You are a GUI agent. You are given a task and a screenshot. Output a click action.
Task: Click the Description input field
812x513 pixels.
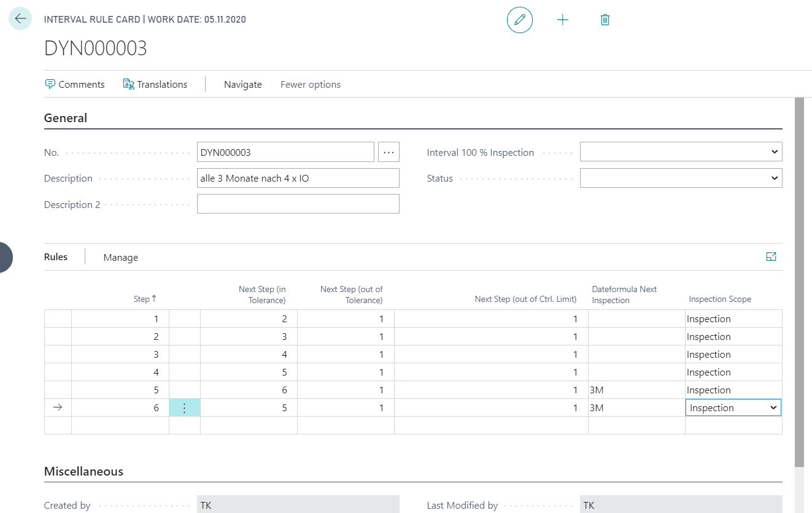click(298, 178)
